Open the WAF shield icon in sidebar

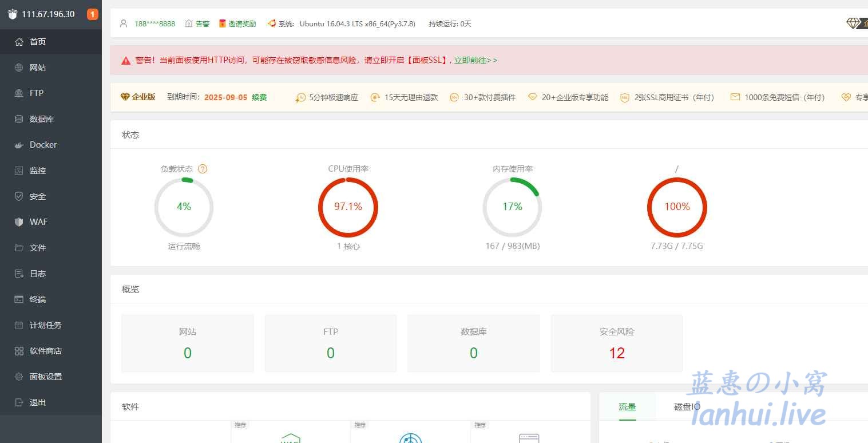19,222
